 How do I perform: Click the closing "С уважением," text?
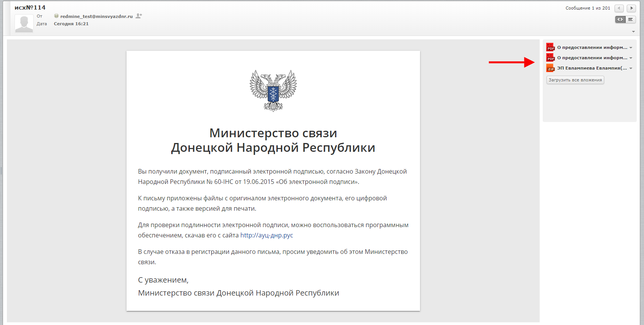pyautogui.click(x=163, y=280)
